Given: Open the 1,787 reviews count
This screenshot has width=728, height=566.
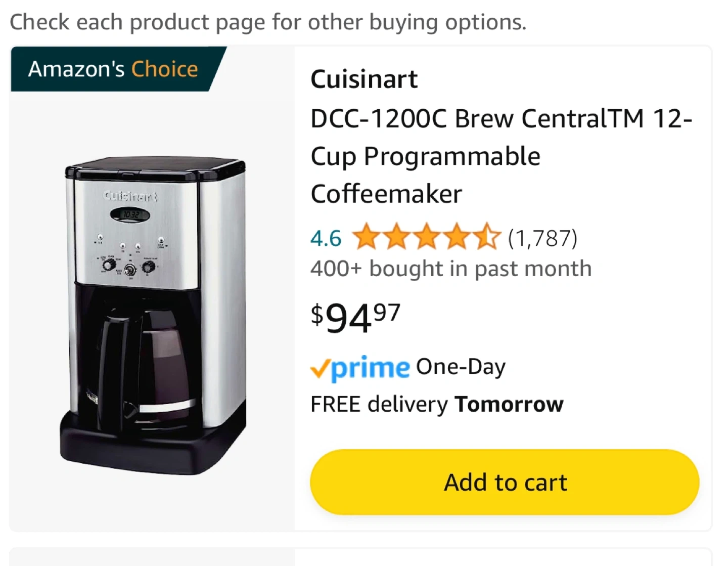Looking at the screenshot, I should [x=542, y=238].
